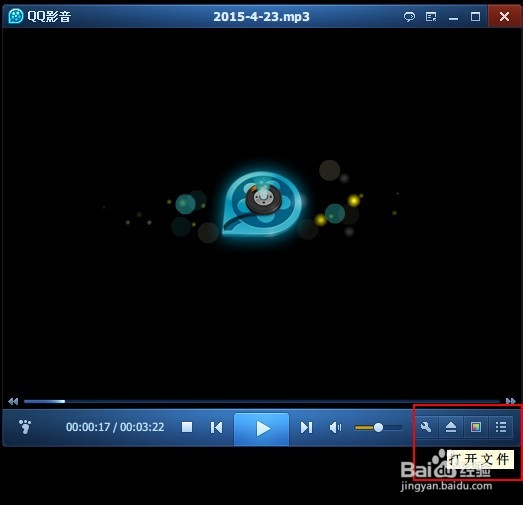Screen dimensions: 523x505
Task: Click the center QQ影音 disc artwork
Action: [x=262, y=204]
